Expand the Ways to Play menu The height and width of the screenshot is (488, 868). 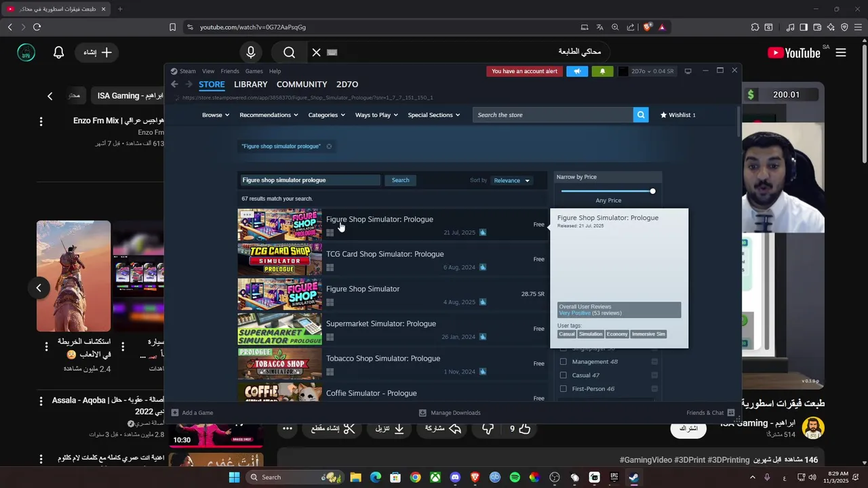pyautogui.click(x=376, y=115)
